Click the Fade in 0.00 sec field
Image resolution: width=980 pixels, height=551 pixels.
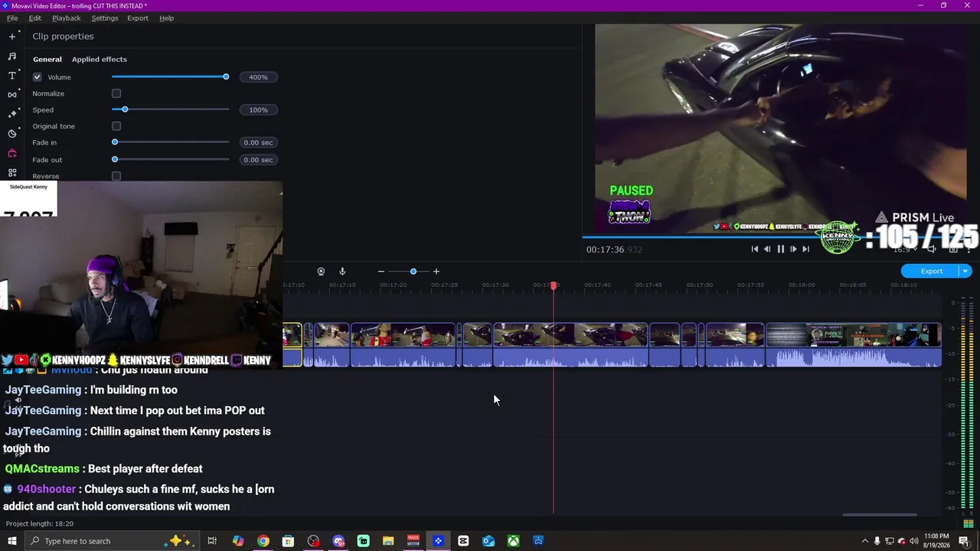pos(258,143)
